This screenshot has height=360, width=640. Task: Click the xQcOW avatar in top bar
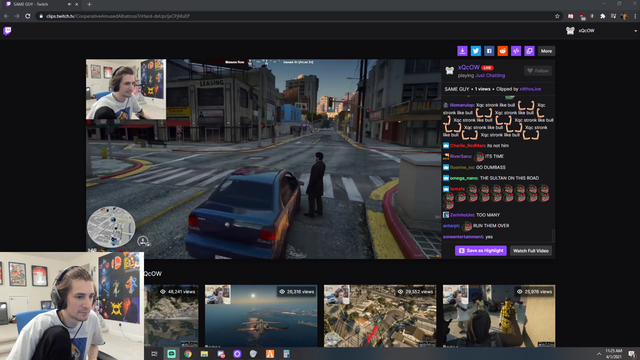point(570,31)
